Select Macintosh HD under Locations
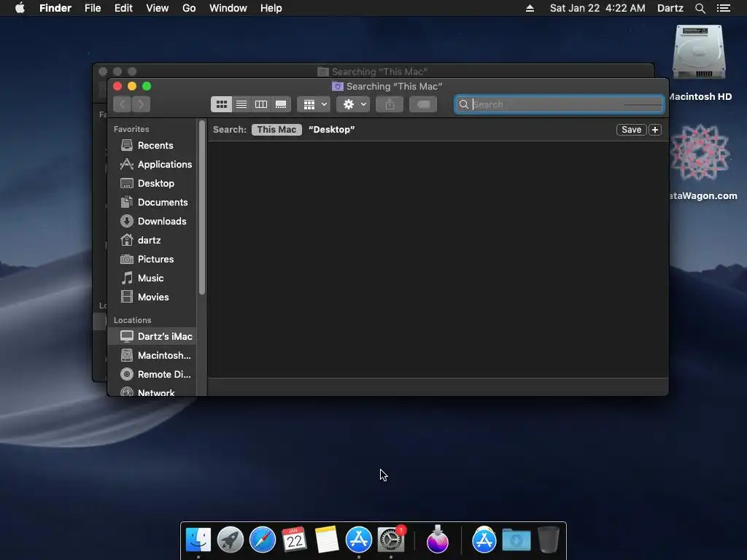Viewport: 747px width, 560px height. [152, 355]
